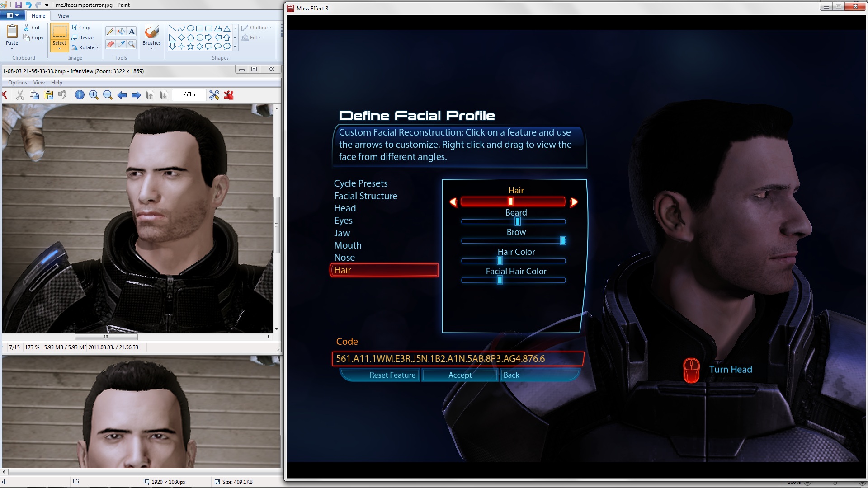Open the Rotate dropdown in Paint
The width and height of the screenshot is (868, 488).
(85, 47)
